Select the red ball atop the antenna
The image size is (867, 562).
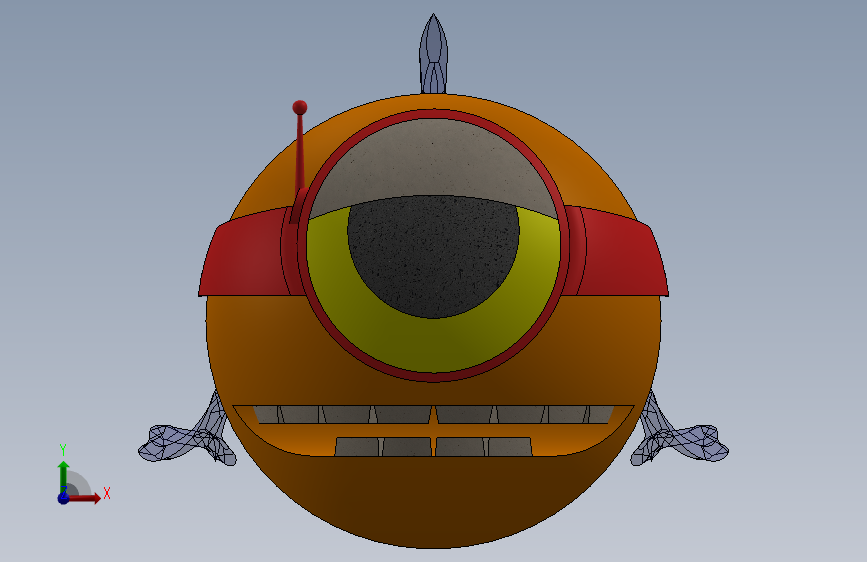pos(300,107)
